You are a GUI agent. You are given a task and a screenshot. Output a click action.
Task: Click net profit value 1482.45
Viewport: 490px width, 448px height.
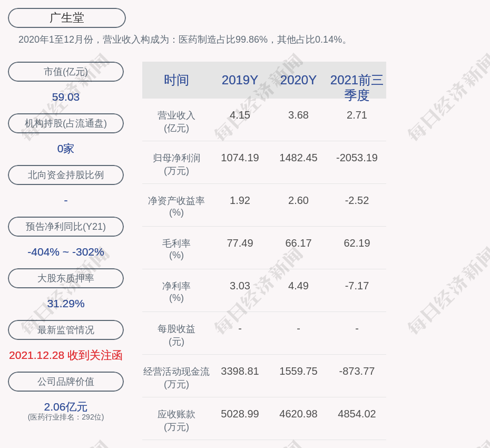298,158
